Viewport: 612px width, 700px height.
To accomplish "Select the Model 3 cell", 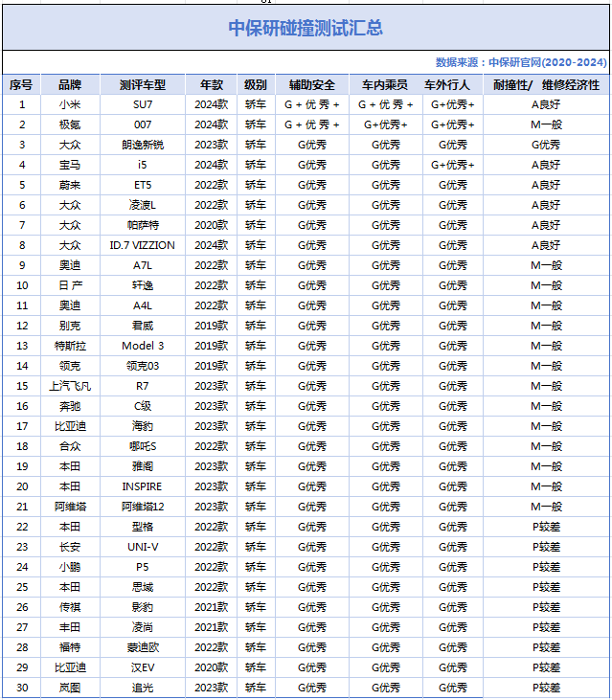I will point(143,346).
